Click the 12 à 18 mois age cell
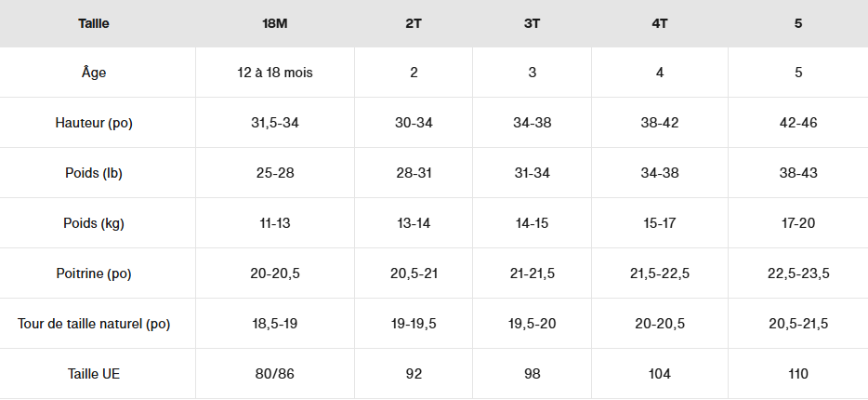Screen dimensions: 868x400 pyautogui.click(x=274, y=73)
